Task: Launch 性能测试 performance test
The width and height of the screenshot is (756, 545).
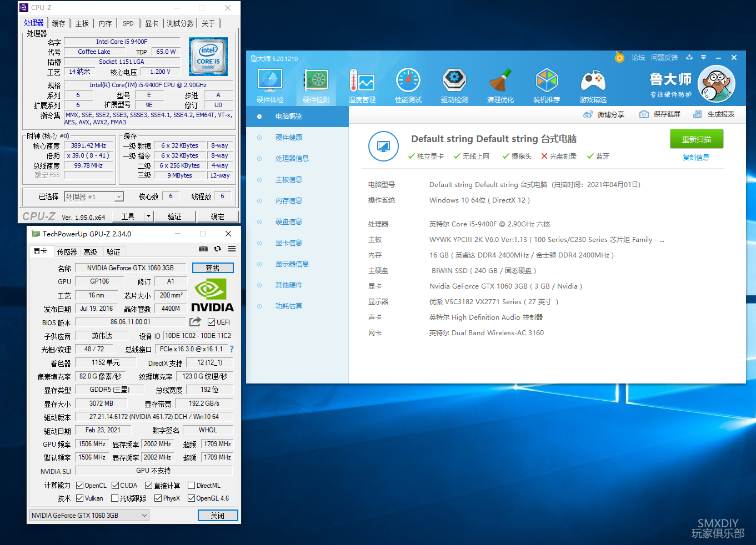Action: [x=408, y=86]
